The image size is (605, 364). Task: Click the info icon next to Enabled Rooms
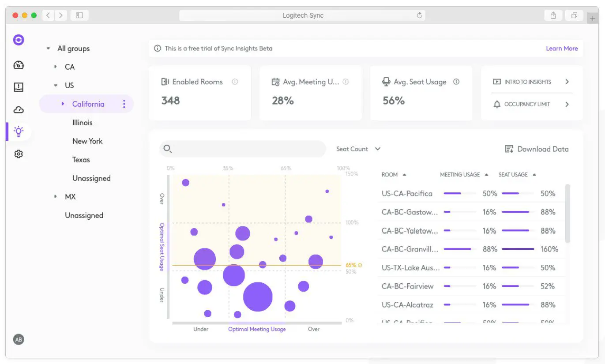(x=235, y=82)
